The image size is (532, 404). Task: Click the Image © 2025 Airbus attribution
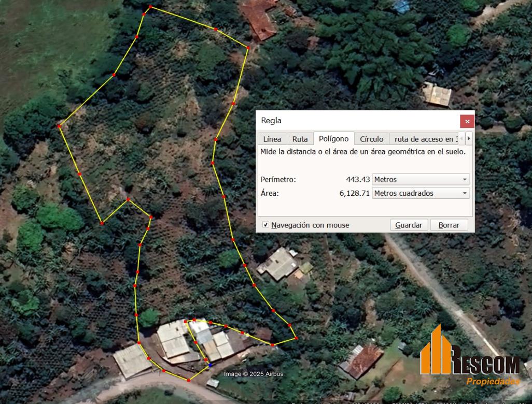(254, 374)
